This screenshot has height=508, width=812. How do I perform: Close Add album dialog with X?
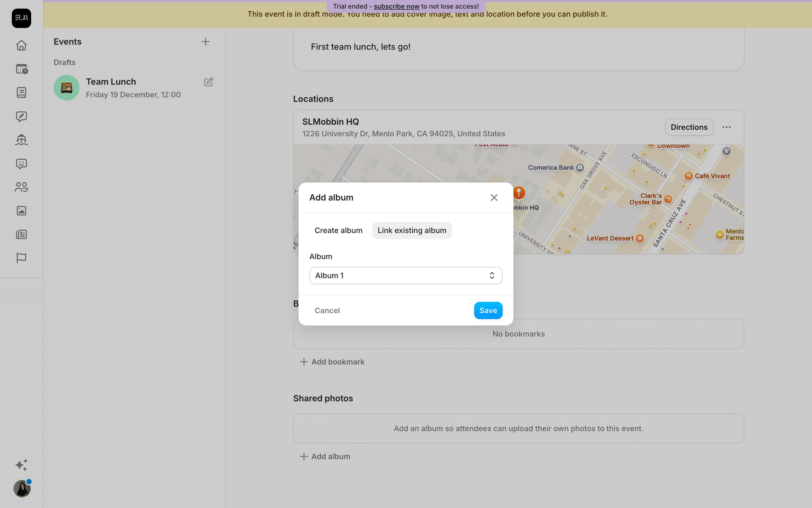[x=494, y=198]
